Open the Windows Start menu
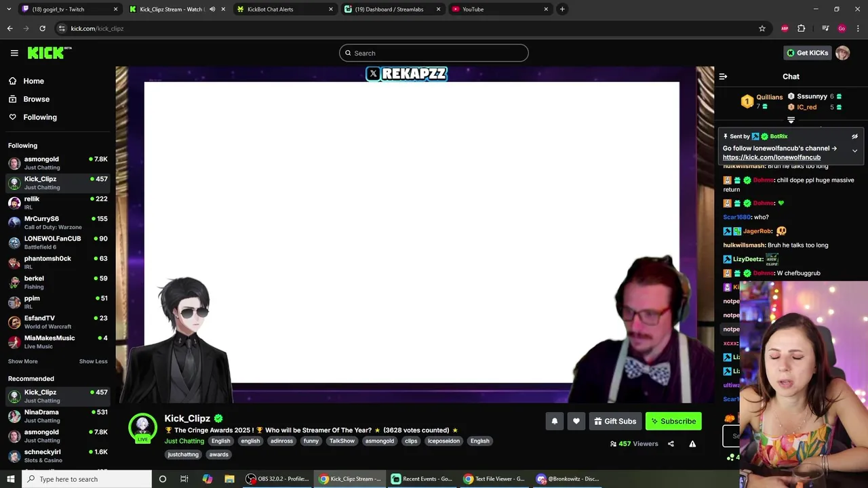 [10, 479]
